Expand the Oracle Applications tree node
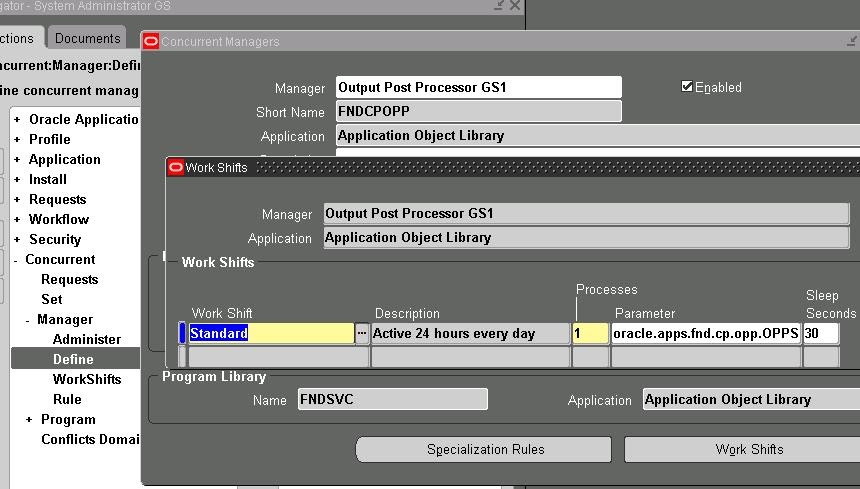The height and width of the screenshot is (489, 860). pos(17,120)
